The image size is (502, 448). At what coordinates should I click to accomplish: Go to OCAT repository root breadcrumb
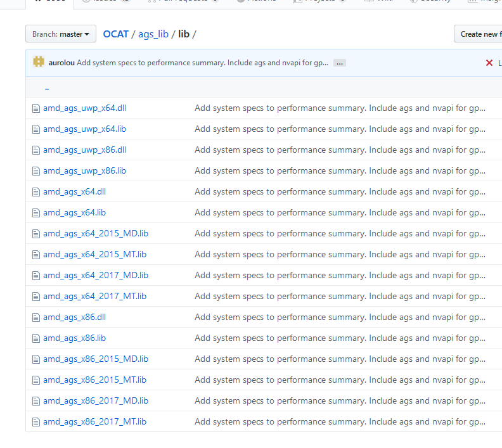click(116, 34)
